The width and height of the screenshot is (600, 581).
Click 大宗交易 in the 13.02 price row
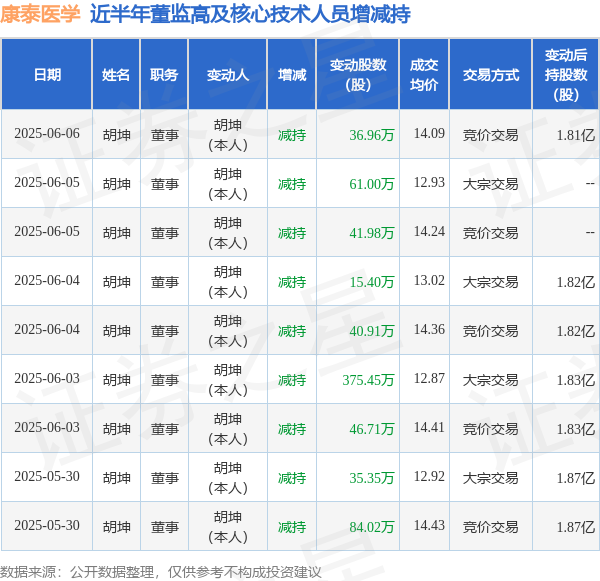click(x=491, y=282)
